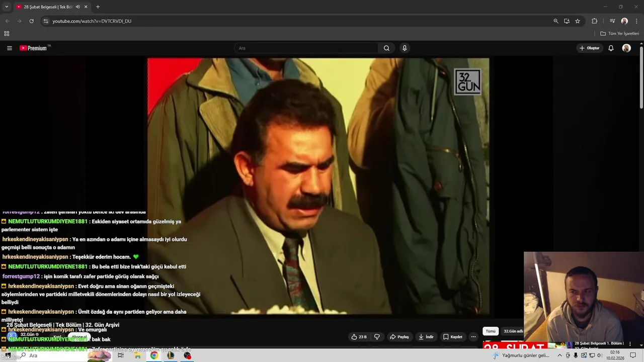Close the 28 Şubat Belgeseli tab
644x362 pixels.
[86, 7]
